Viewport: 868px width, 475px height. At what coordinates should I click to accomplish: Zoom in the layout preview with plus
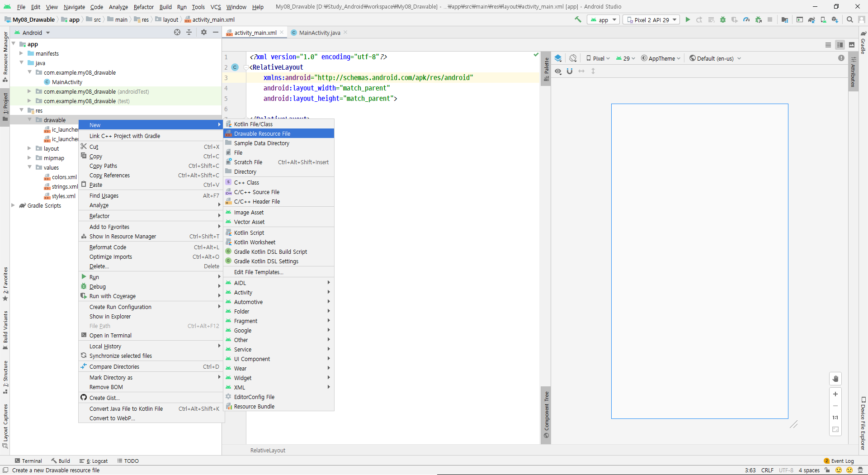pos(835,394)
